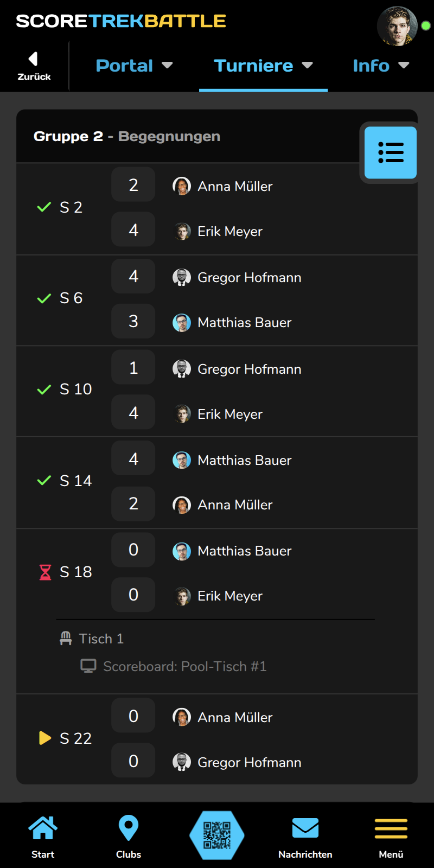Expand the Portal dropdown
Viewport: 434px width, 868px height.
134,66
